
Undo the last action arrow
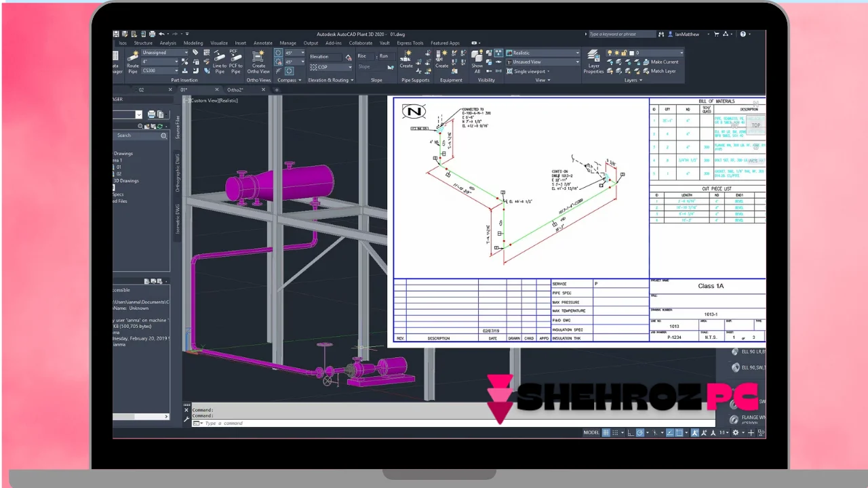[x=161, y=34]
